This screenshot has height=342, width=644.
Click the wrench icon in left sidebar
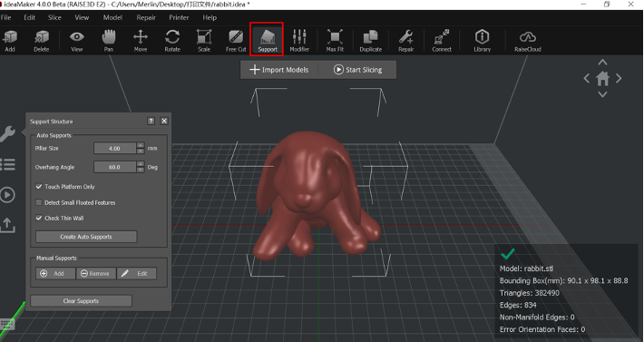(x=7, y=133)
